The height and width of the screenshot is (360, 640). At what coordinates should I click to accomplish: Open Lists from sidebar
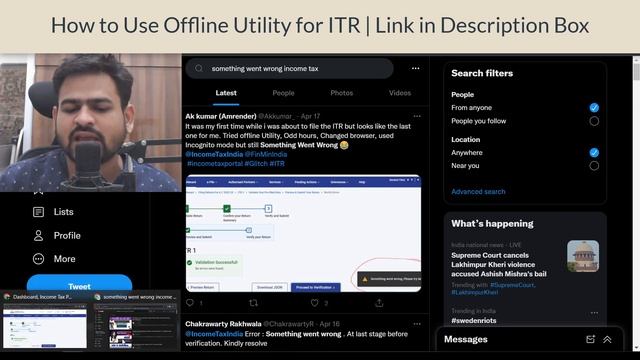pos(53,212)
